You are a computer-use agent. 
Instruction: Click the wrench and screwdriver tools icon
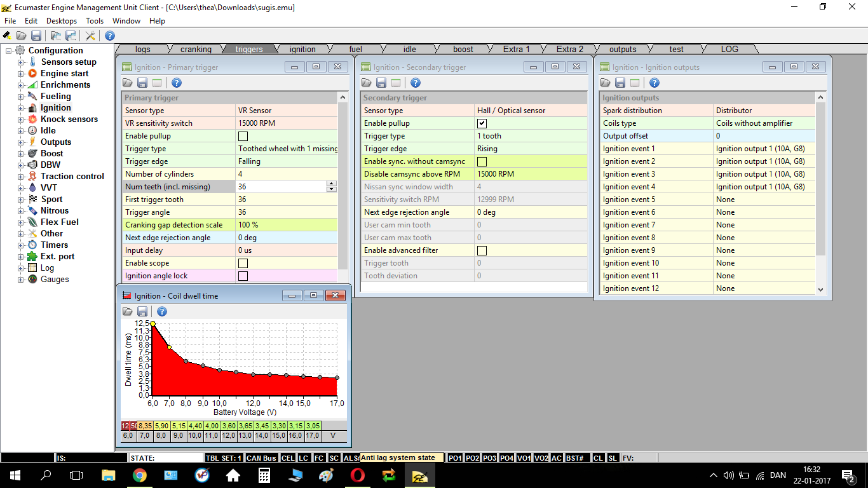(91, 36)
